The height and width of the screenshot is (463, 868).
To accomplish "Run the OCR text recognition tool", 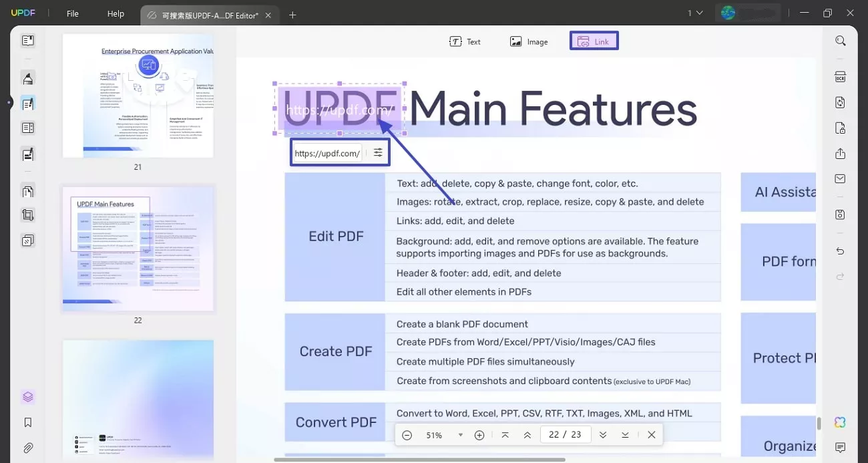I will (x=840, y=77).
